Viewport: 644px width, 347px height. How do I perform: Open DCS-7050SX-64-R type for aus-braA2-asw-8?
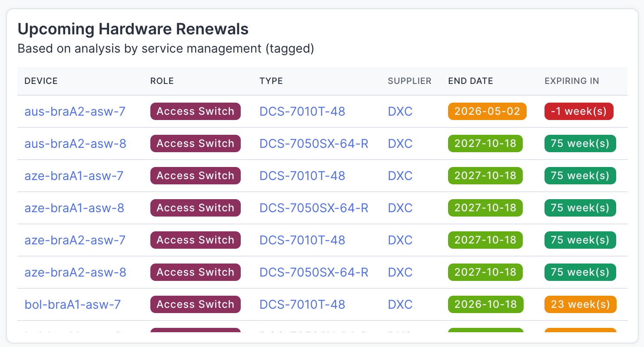point(314,143)
